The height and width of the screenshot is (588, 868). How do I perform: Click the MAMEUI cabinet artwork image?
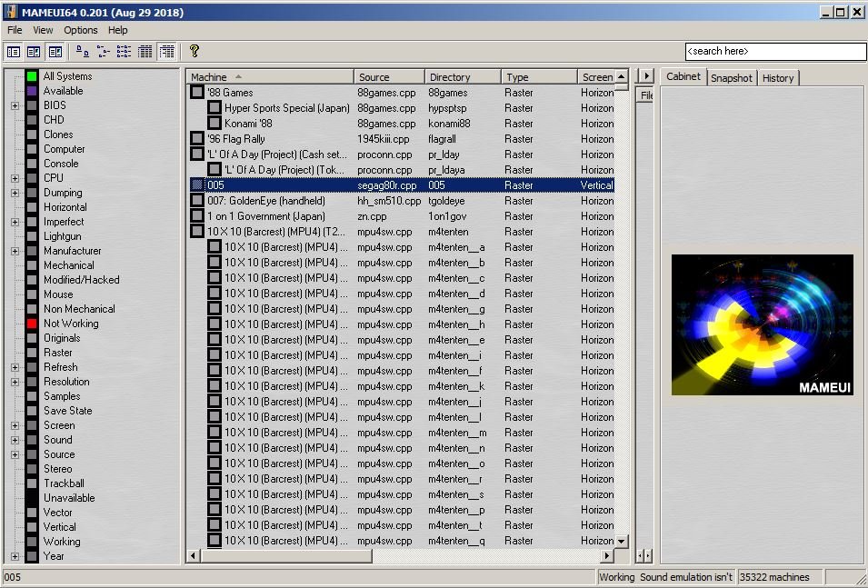coord(763,324)
